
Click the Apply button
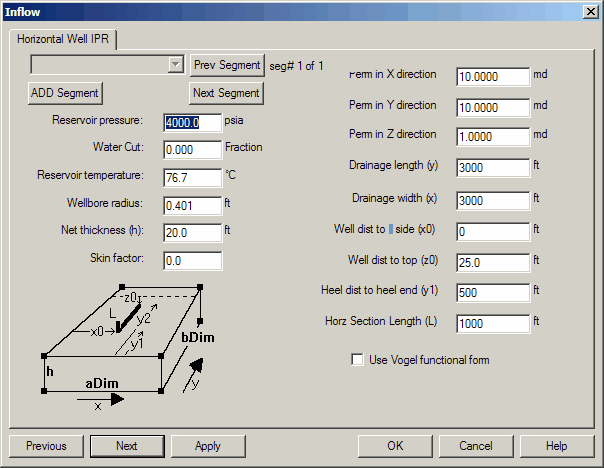208,446
